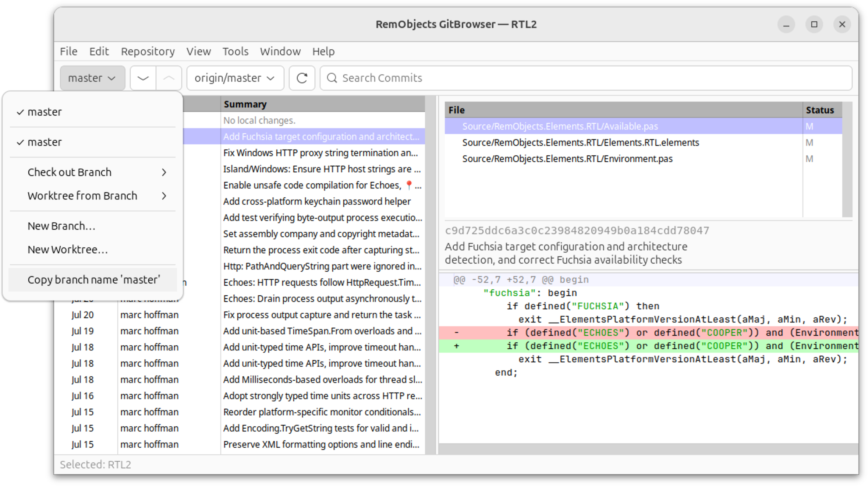Screen dimensions: 868x486
Task: Maximize the GitBrowser window
Action: point(814,24)
